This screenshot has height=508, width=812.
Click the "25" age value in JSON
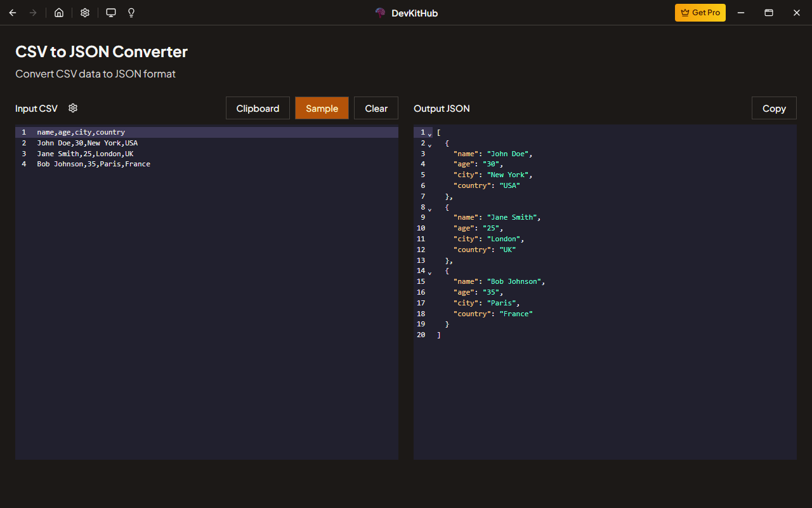point(491,228)
